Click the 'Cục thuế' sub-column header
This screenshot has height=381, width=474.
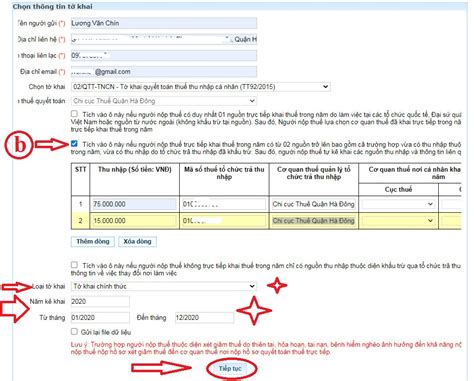(x=398, y=189)
